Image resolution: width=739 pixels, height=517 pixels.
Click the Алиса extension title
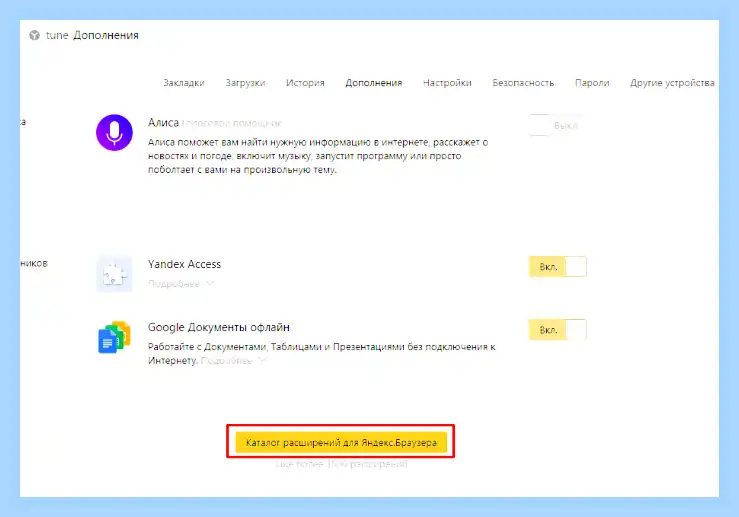pyautogui.click(x=163, y=123)
